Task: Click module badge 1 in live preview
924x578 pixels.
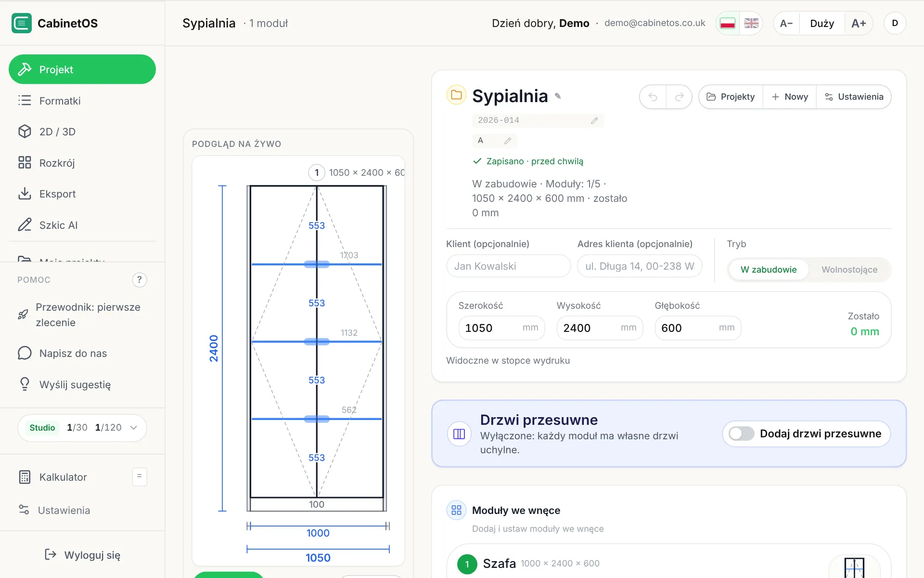Action: pos(317,172)
